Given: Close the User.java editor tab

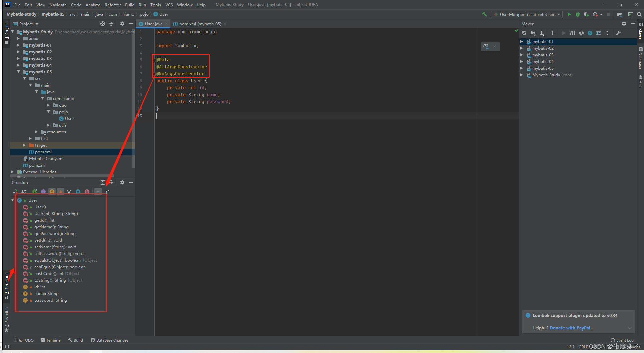Looking at the screenshot, I should click(x=166, y=24).
